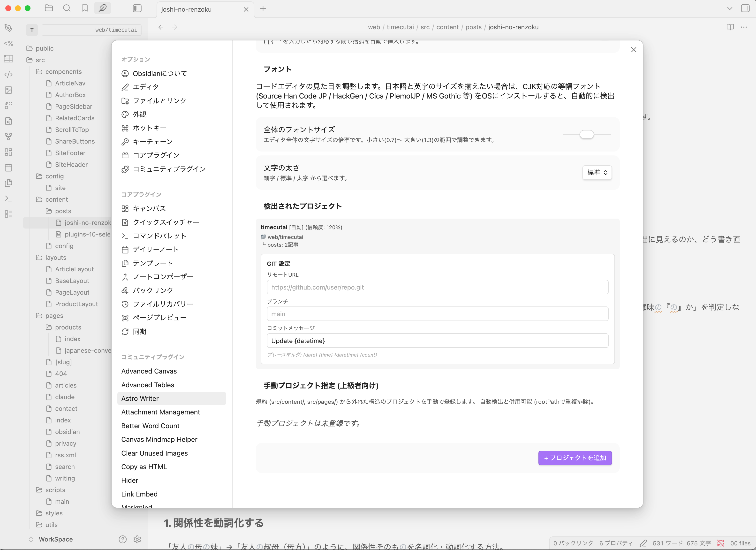Open the more options ellipsis menu

(x=744, y=27)
